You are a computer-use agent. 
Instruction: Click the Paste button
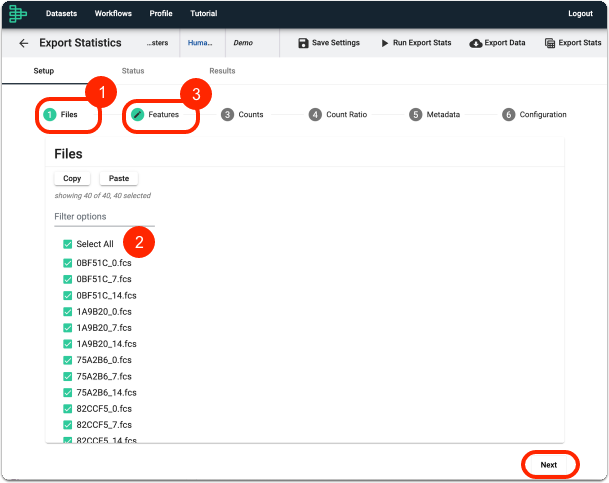(119, 179)
